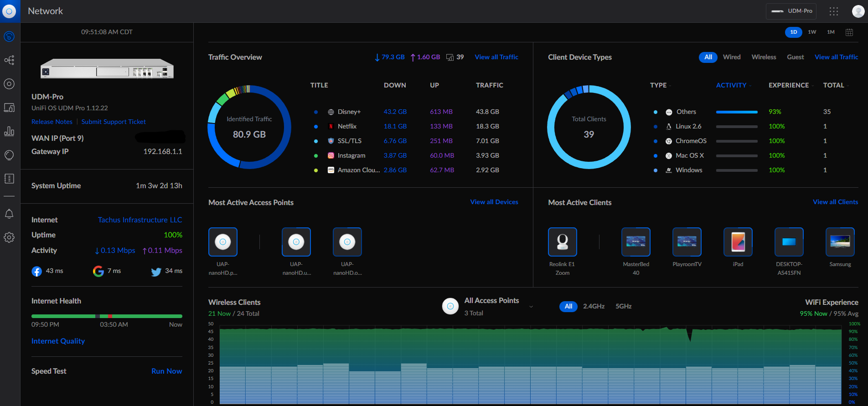Open the custom date calendar icon

(x=849, y=32)
